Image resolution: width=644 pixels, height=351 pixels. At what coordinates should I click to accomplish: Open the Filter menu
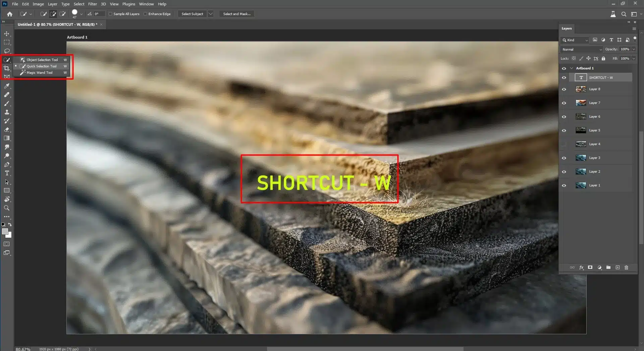pos(93,4)
